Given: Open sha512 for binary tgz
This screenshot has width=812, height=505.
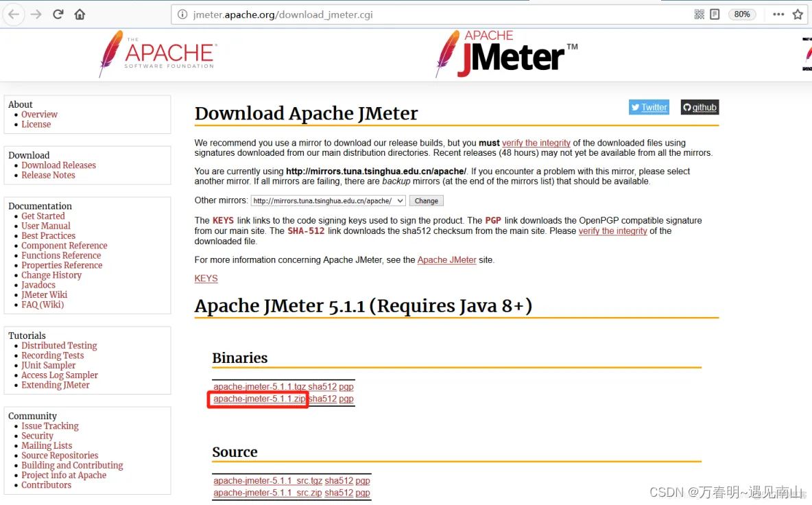Looking at the screenshot, I should pyautogui.click(x=322, y=387).
